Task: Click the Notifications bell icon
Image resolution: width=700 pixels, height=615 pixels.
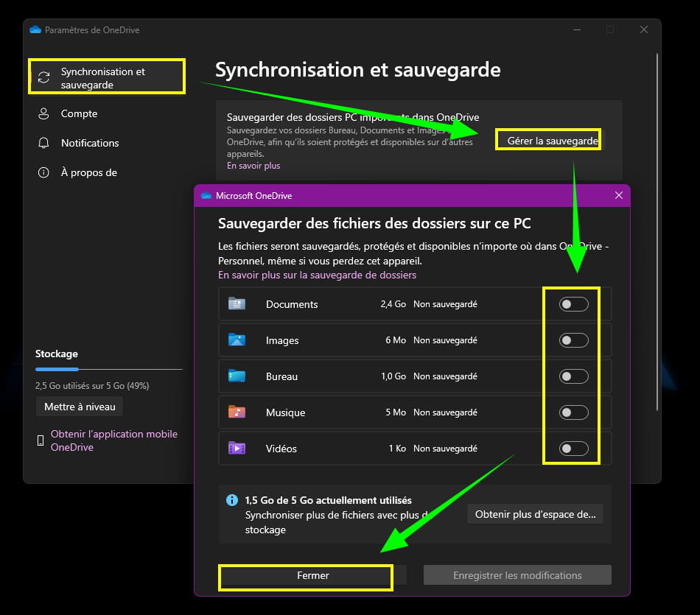Action: [x=43, y=144]
